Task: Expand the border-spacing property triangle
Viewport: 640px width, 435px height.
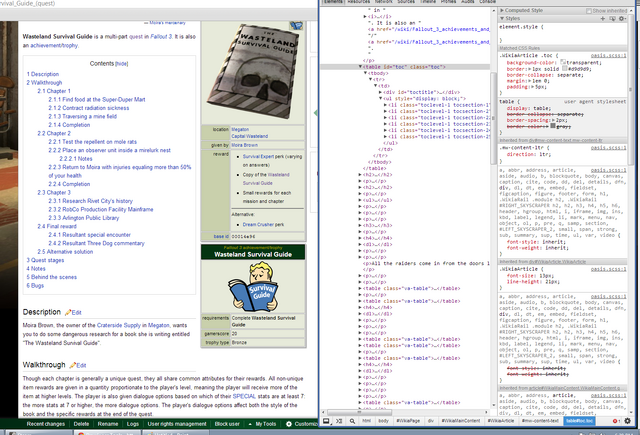Action: pyautogui.click(x=554, y=120)
